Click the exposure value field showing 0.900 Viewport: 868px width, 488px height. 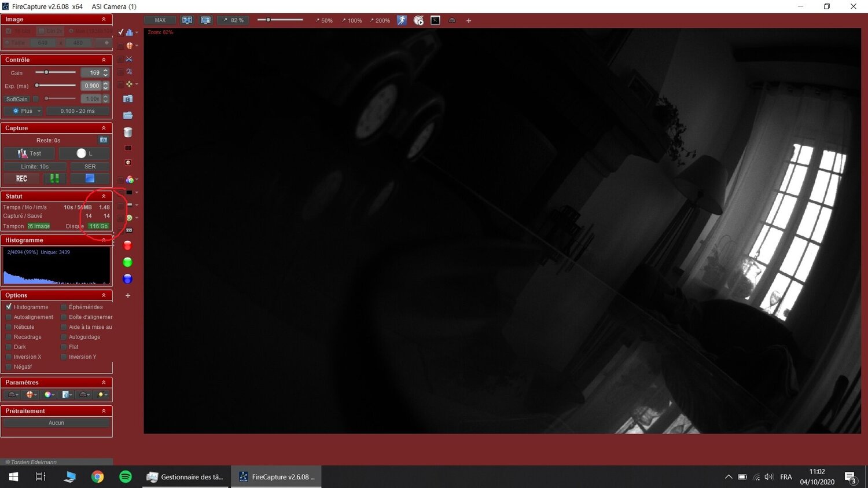tap(91, 86)
